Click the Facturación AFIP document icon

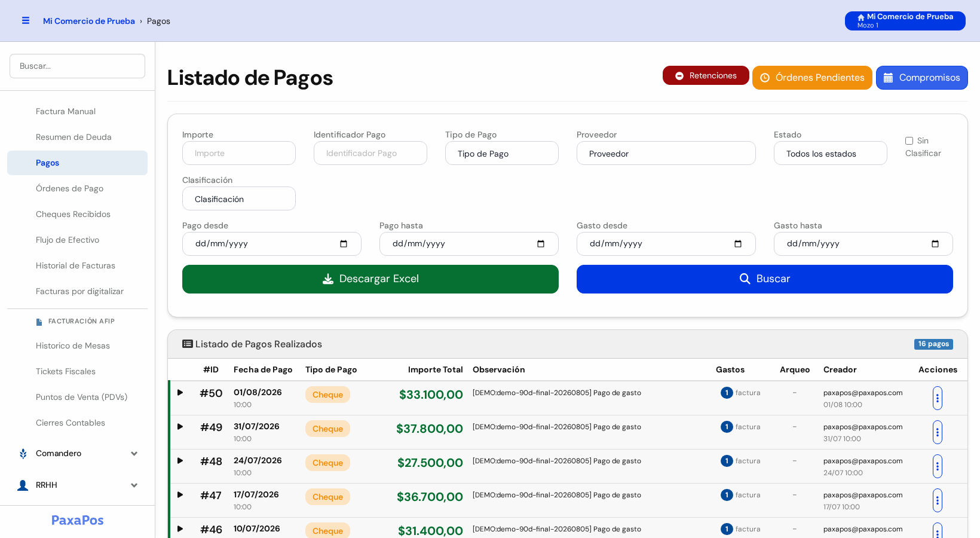point(39,322)
